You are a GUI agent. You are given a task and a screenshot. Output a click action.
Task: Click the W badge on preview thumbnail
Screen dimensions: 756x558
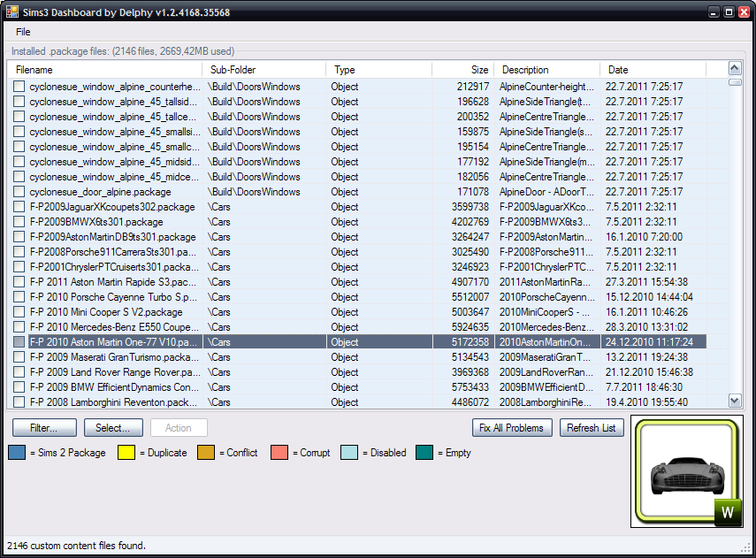coord(727,512)
